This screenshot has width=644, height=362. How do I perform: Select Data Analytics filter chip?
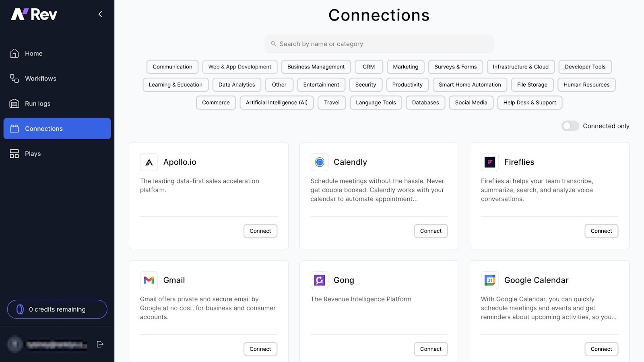tap(237, 85)
